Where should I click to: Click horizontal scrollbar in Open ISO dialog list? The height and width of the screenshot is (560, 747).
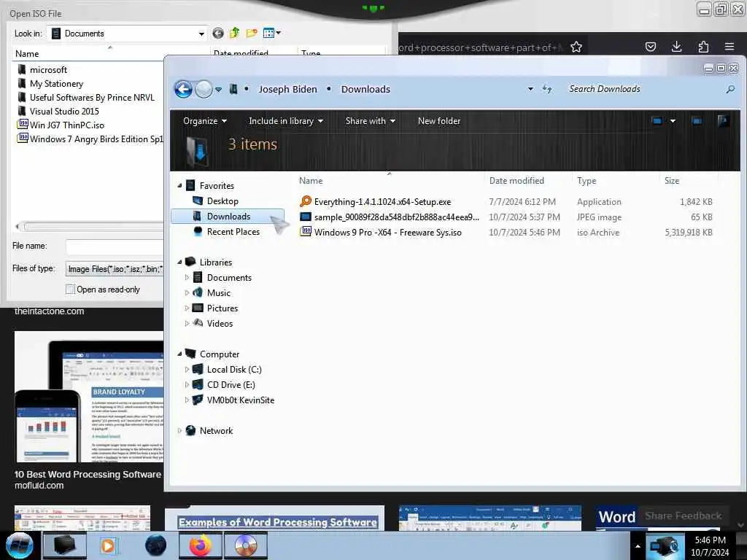click(90, 227)
